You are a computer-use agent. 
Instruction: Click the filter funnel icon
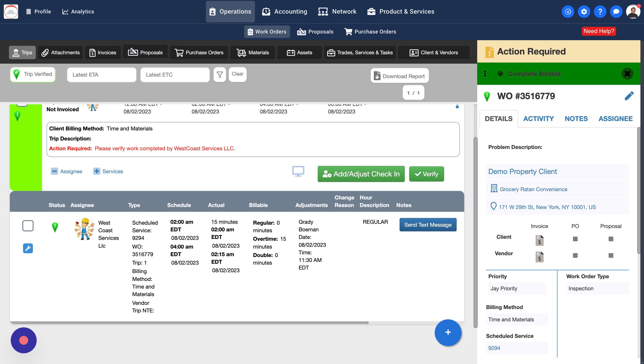pos(220,75)
